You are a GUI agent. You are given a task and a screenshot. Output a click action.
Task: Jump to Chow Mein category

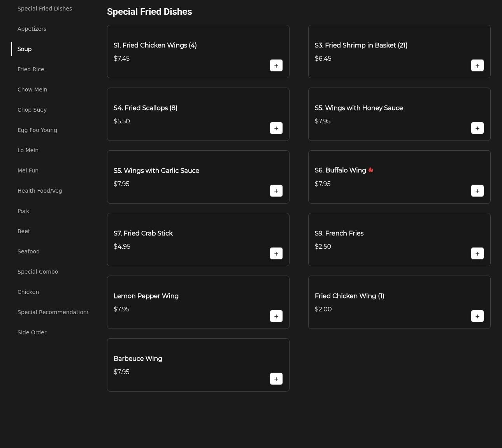[x=32, y=90]
